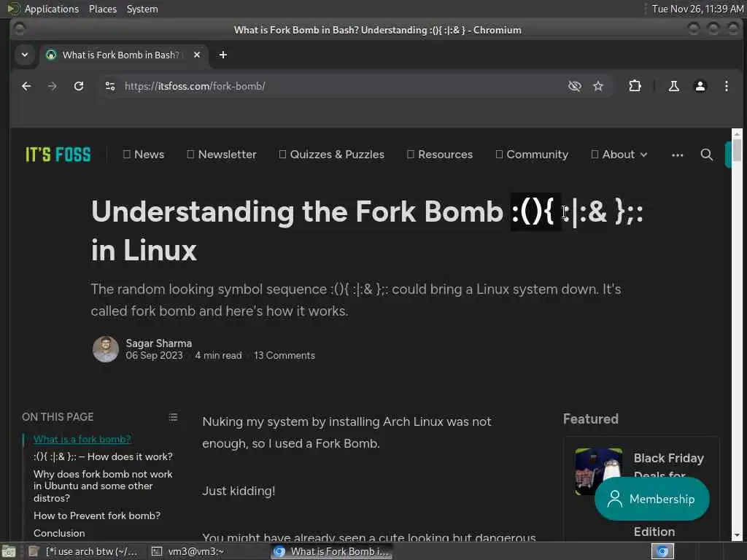Click the scrollbar's down arrow
The height and width of the screenshot is (560, 747).
pyautogui.click(x=737, y=535)
